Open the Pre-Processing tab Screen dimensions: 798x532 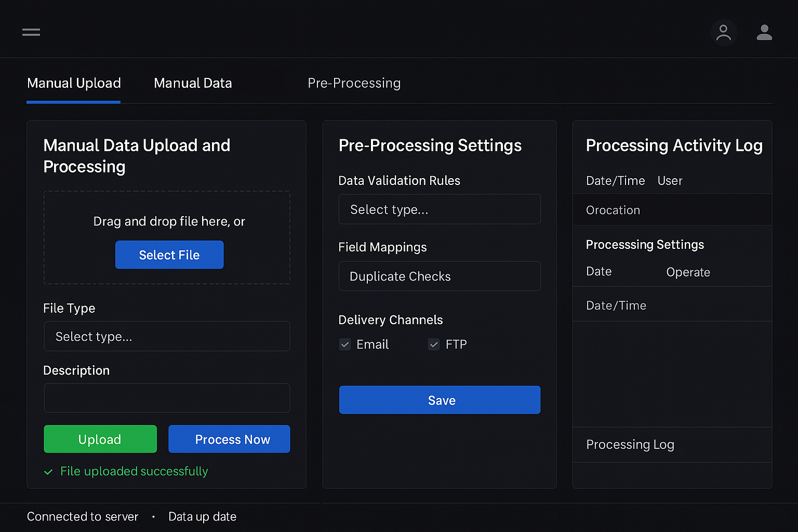(354, 83)
